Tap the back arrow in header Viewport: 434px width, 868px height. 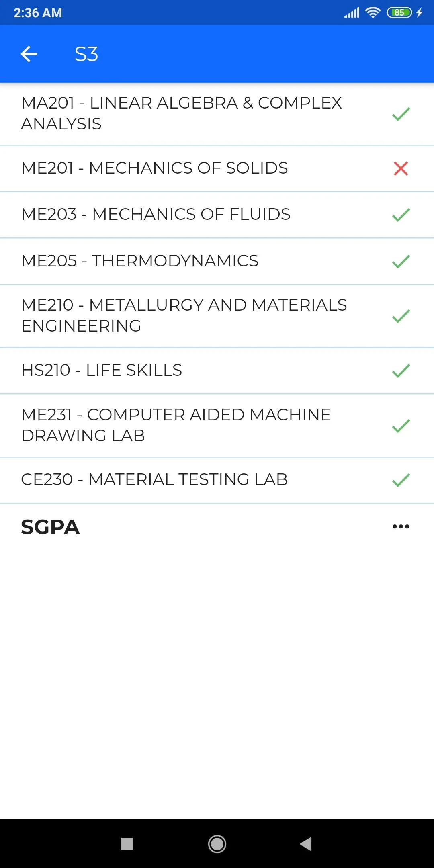29,54
